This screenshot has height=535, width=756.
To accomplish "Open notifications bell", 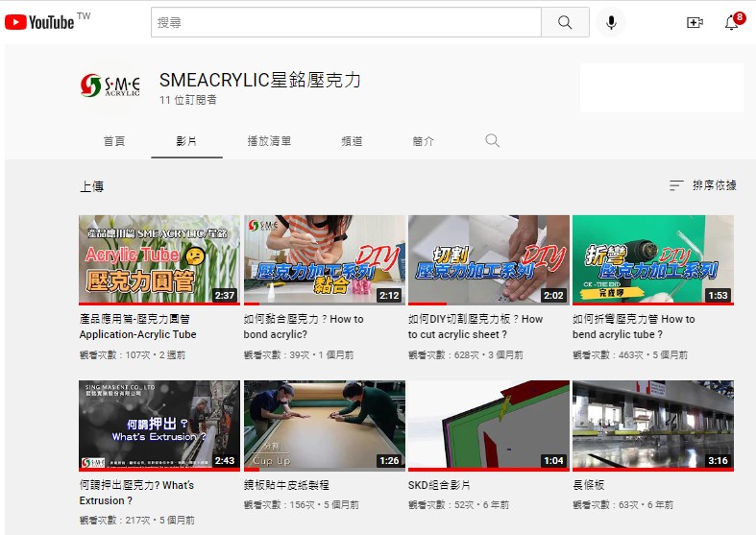I will point(731,22).
